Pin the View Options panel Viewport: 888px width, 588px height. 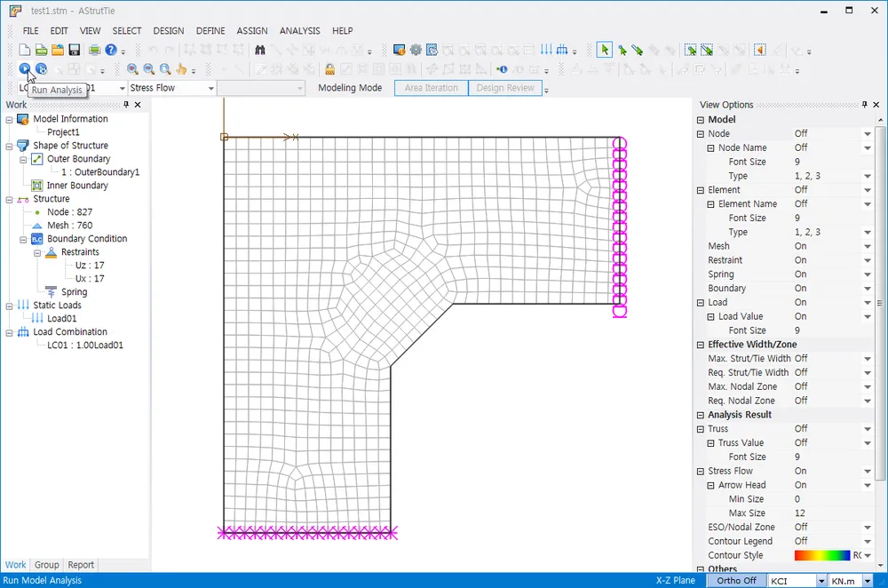[864, 104]
